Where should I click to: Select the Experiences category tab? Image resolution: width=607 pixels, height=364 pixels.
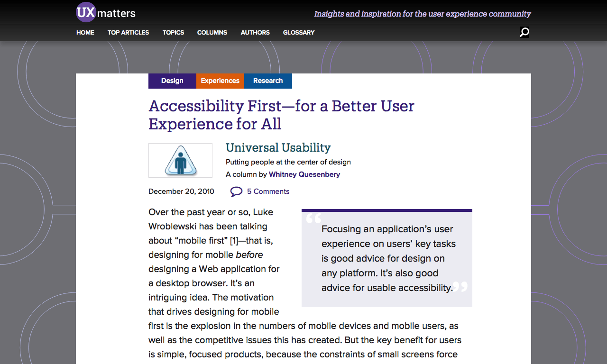pyautogui.click(x=220, y=81)
